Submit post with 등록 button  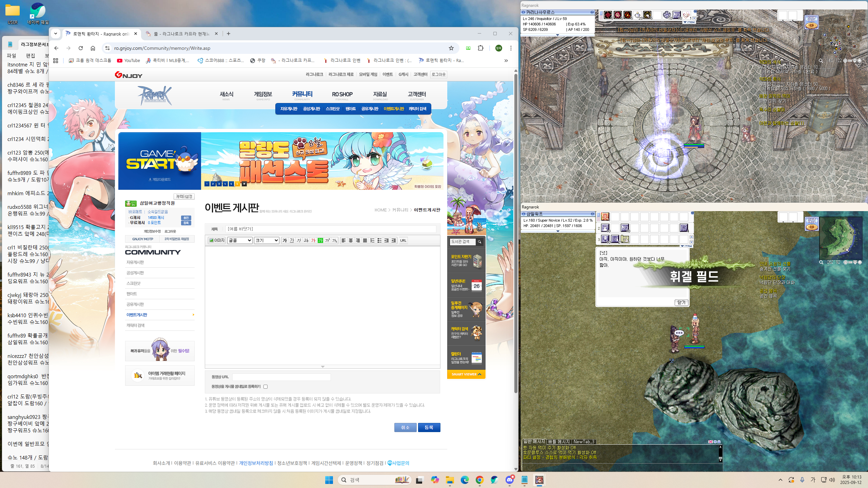coord(429,427)
